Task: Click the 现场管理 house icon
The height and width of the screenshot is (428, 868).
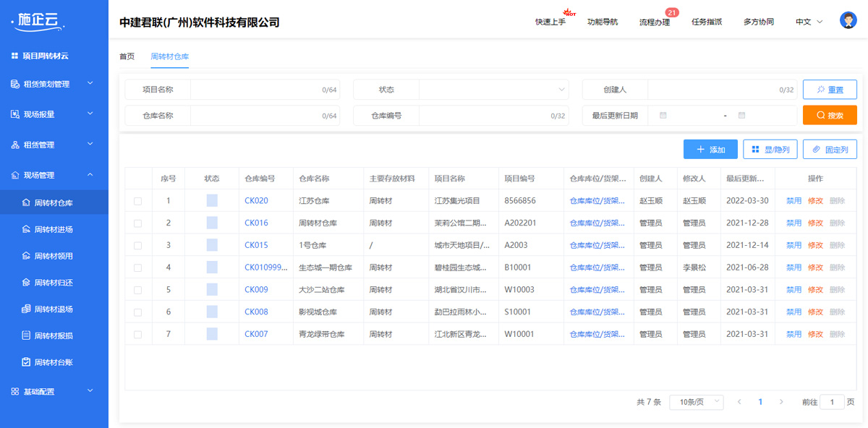Action: (15, 175)
